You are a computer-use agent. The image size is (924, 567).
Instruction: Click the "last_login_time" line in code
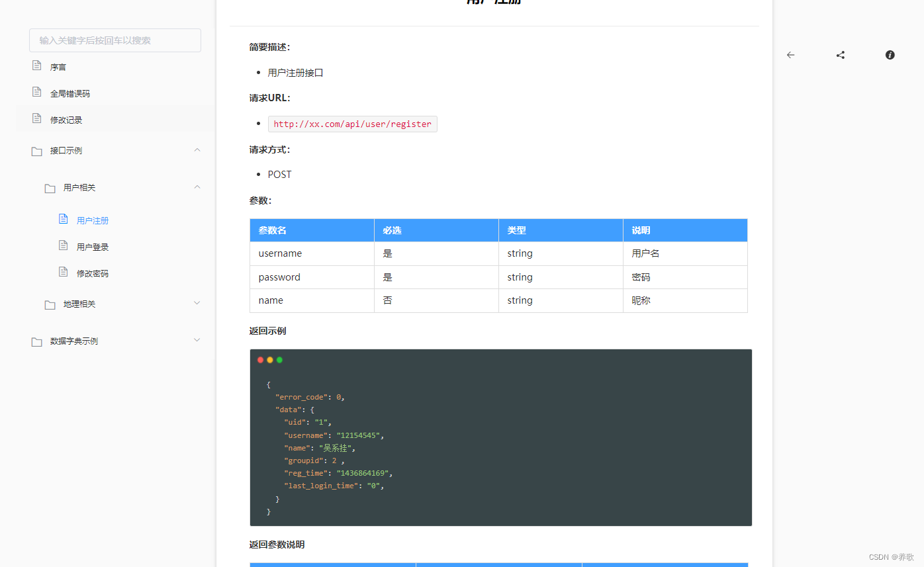[x=334, y=486]
